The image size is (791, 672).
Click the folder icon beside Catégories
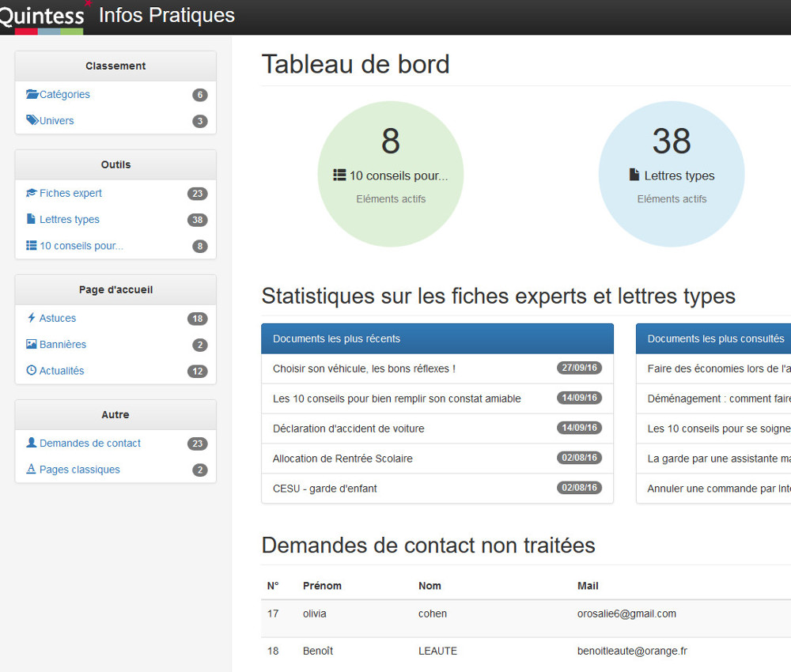coord(32,94)
